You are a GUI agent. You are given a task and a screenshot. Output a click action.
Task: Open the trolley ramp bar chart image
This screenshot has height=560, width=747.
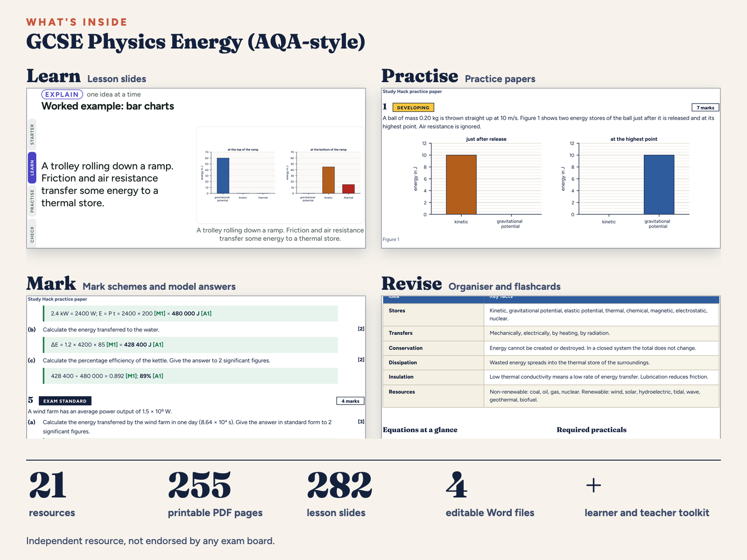tap(280, 175)
